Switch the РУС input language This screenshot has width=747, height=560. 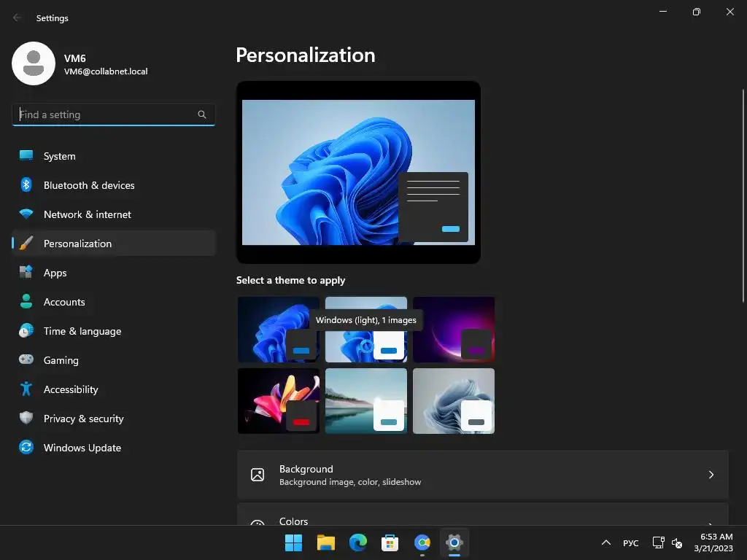[x=630, y=542]
